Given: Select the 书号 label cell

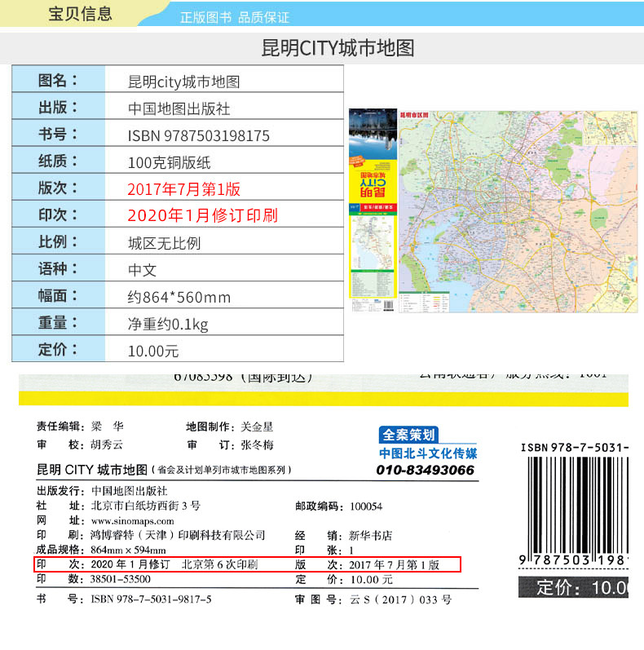Looking at the screenshot, I should pyautogui.click(x=59, y=134).
